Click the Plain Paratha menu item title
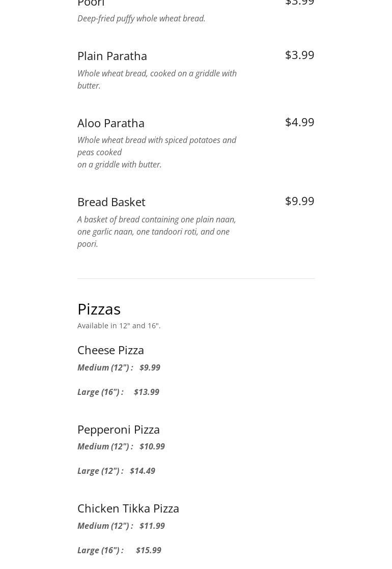 pos(112,55)
